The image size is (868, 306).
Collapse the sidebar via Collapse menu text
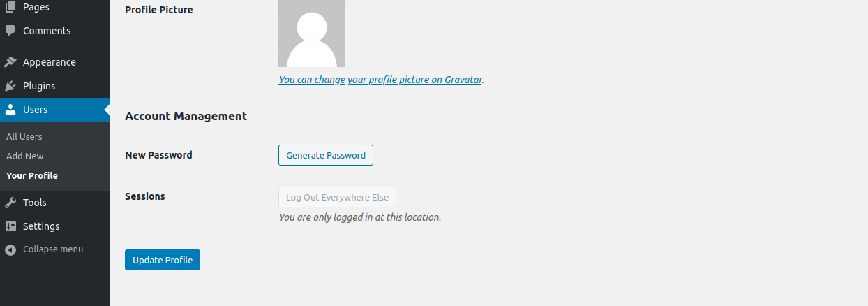(53, 249)
